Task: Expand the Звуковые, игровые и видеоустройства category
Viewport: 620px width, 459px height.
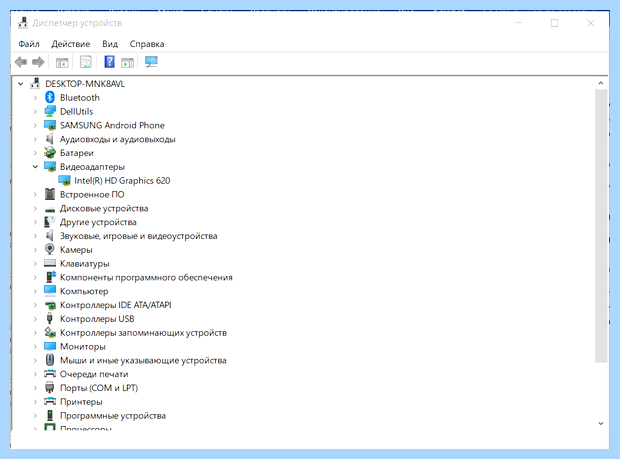Action: click(x=35, y=236)
